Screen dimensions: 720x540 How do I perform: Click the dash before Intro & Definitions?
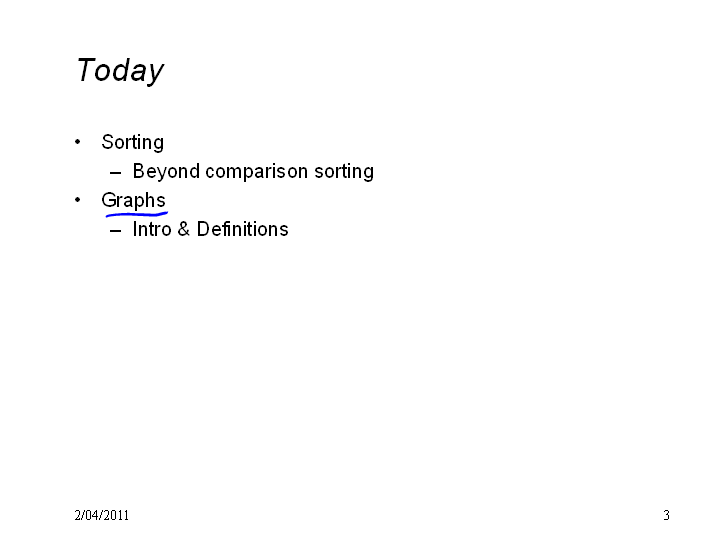coord(115,231)
